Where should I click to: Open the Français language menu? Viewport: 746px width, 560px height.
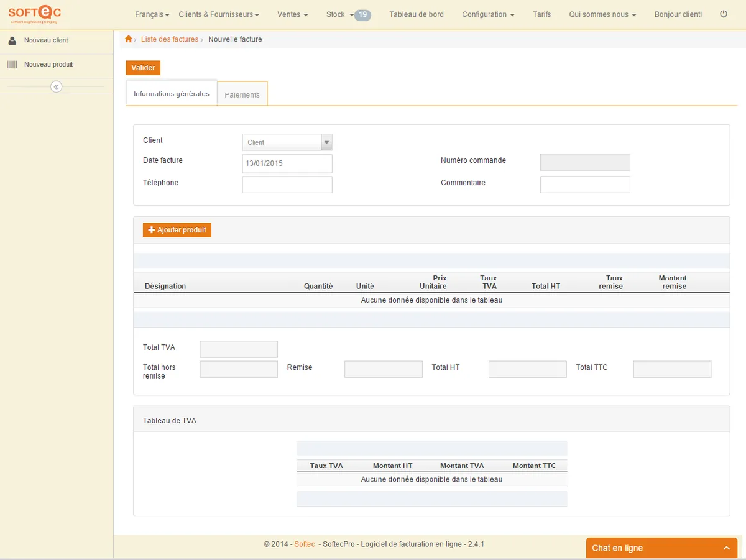(x=152, y=14)
